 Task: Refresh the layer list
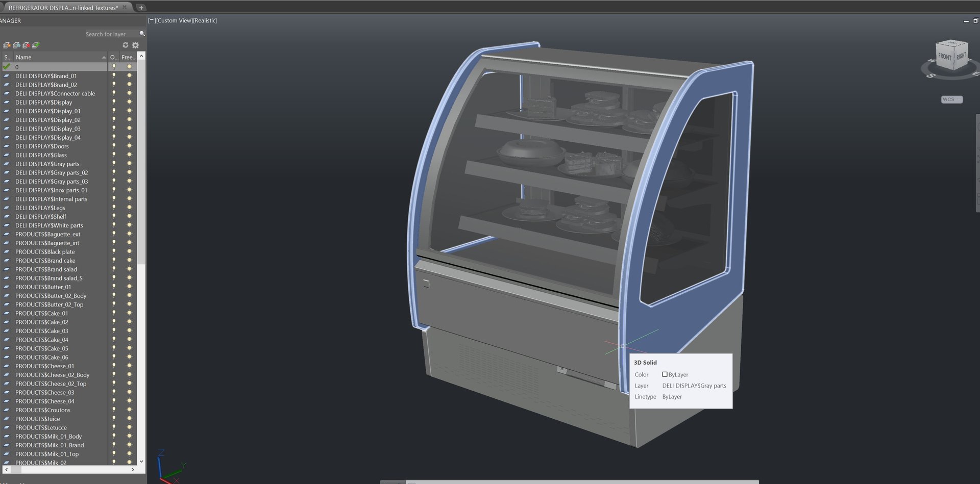[x=126, y=45]
